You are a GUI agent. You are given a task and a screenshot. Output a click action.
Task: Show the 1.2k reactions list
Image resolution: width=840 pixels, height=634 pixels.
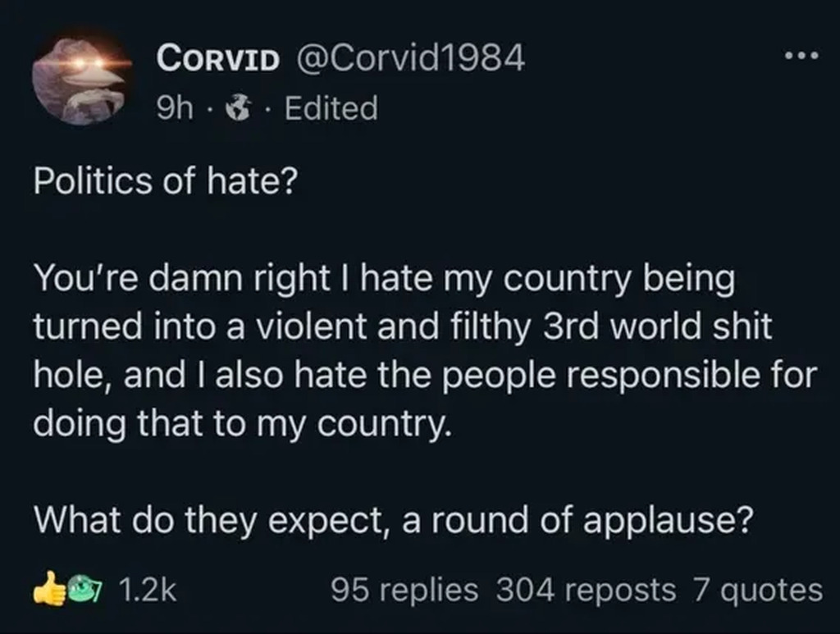point(148,588)
